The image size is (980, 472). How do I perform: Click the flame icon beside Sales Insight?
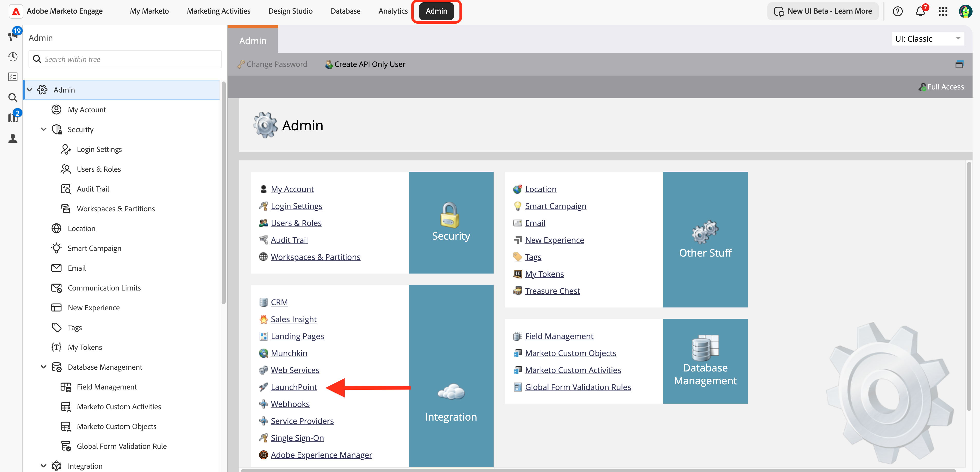pos(263,319)
